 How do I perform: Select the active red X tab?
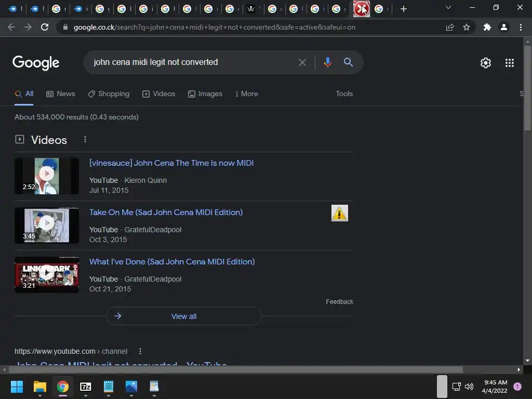[x=361, y=9]
